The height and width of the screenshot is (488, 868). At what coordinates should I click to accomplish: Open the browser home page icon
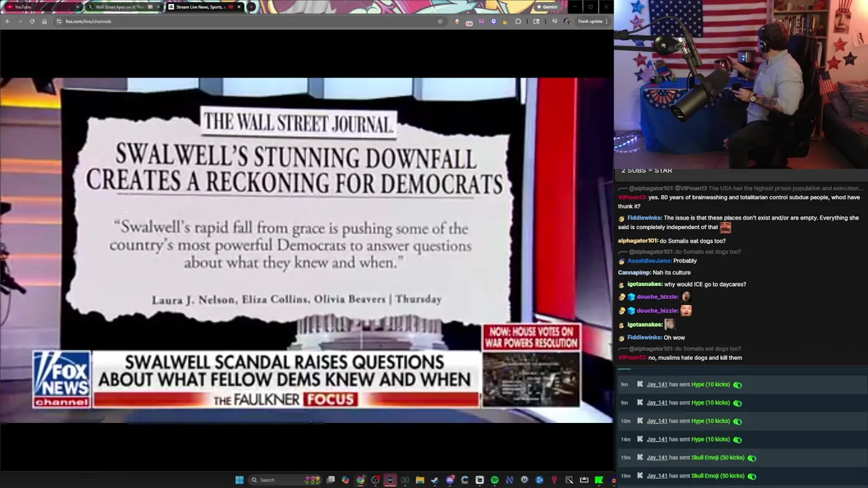44,21
